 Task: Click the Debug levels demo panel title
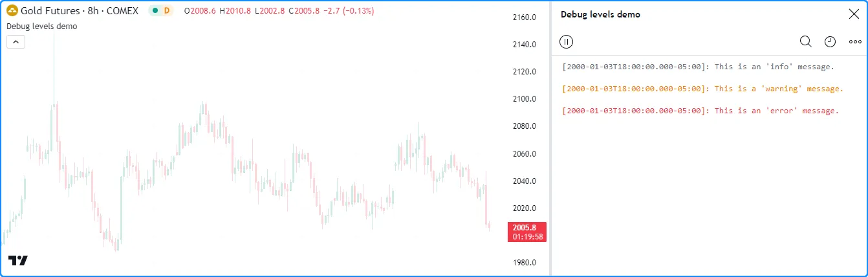click(x=600, y=14)
